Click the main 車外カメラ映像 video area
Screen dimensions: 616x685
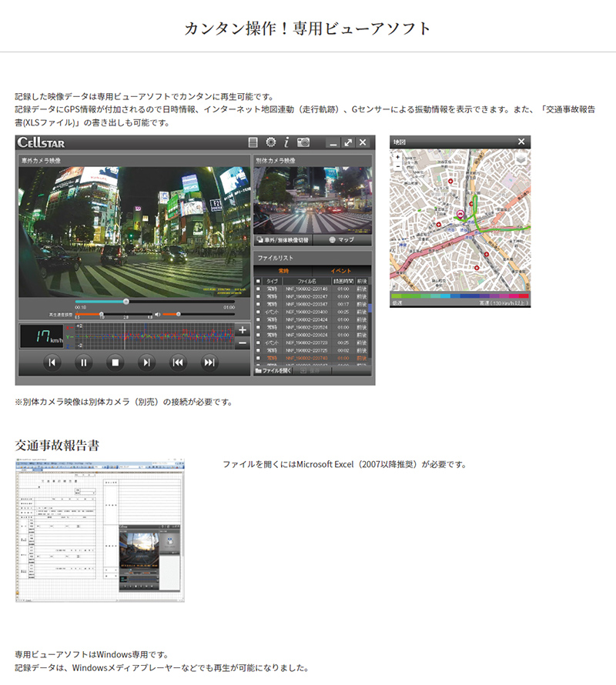tap(134, 232)
